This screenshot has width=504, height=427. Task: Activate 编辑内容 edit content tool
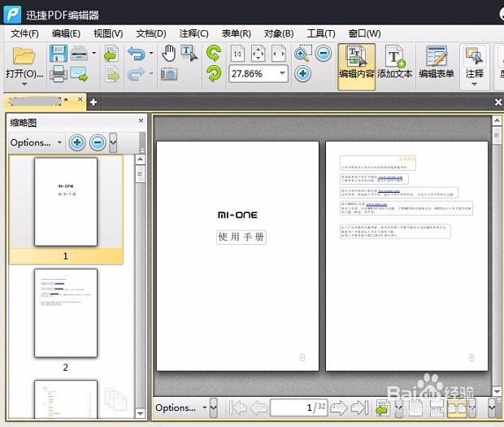click(357, 67)
